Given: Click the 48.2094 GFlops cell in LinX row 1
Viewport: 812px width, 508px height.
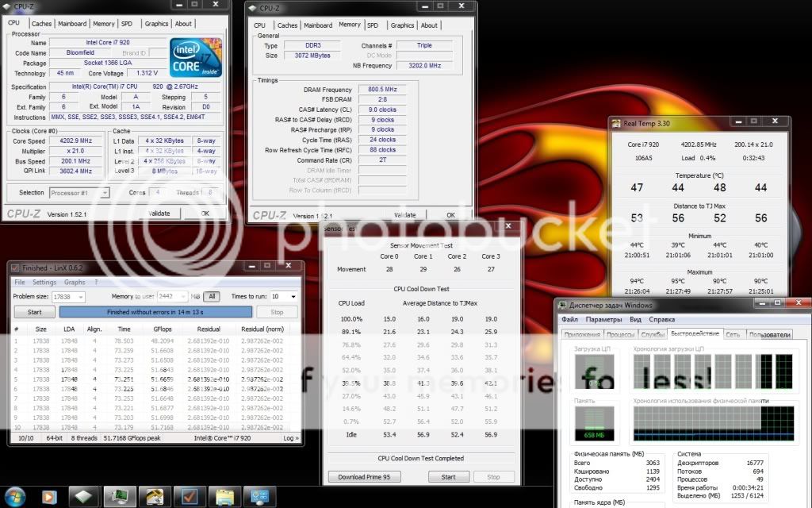Looking at the screenshot, I should click(162, 341).
